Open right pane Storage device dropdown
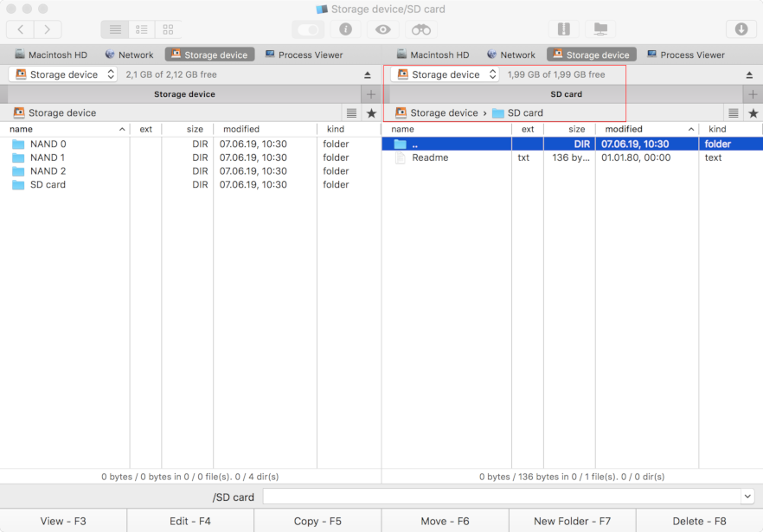 [445, 75]
